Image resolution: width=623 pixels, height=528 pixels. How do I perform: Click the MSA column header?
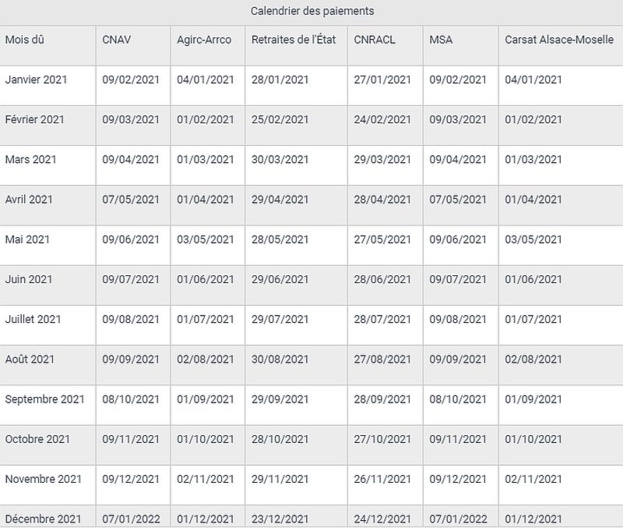(x=440, y=40)
